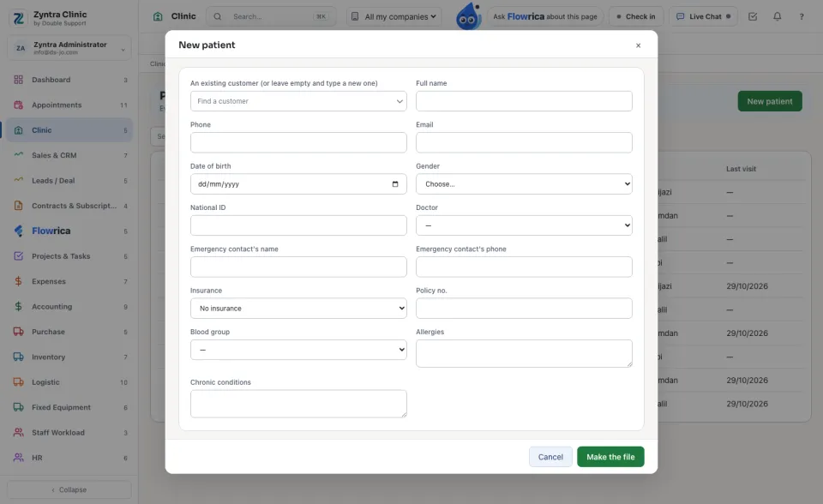Click the Dashboard sidebar icon
Screen dimensions: 823x504
pyautogui.click(x=18, y=80)
